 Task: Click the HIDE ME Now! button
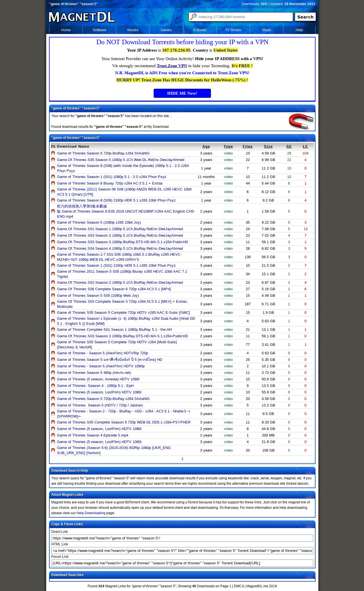click(182, 93)
